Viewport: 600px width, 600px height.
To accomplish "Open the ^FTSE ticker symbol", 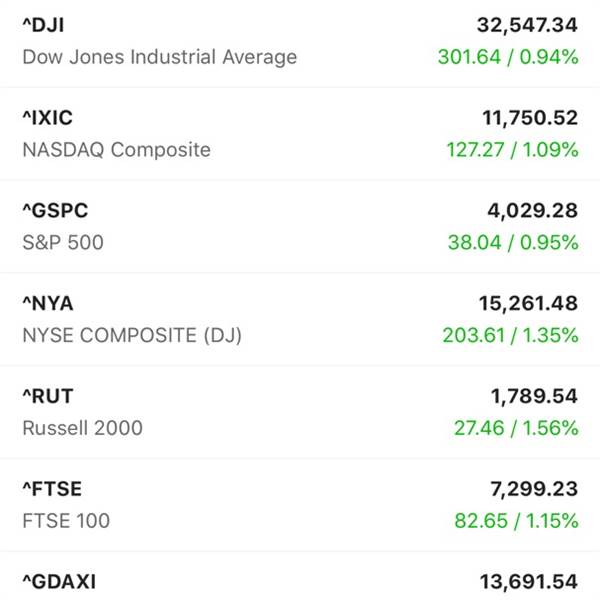I will 52,489.
